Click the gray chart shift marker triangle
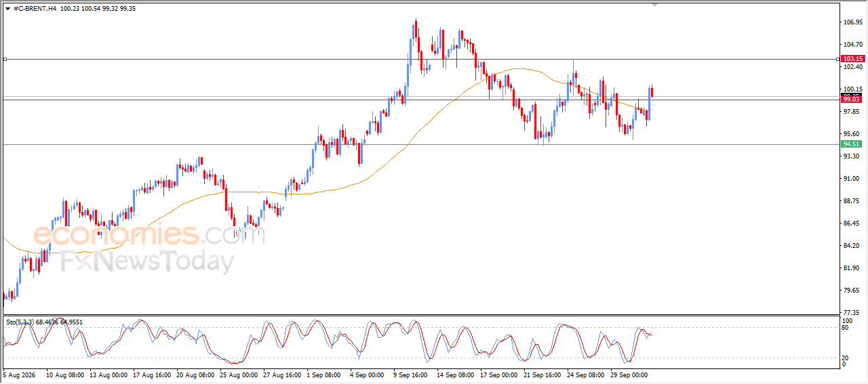The height and width of the screenshot is (384, 868). click(654, 5)
